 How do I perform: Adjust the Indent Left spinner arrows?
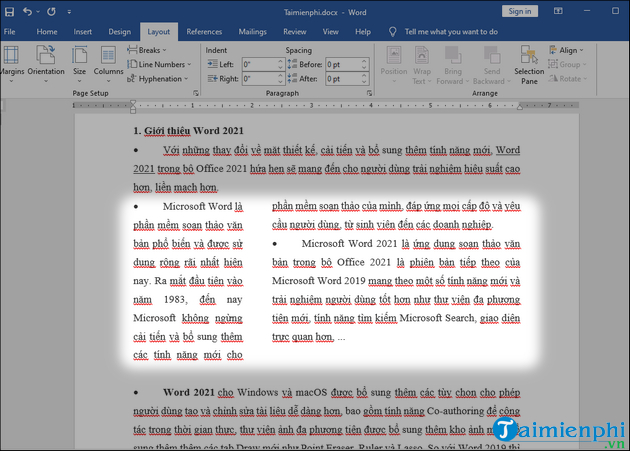click(x=280, y=64)
